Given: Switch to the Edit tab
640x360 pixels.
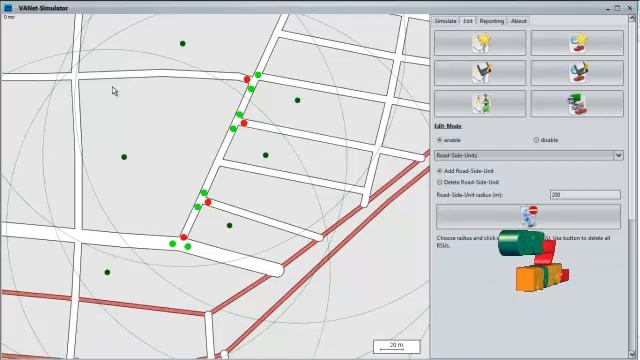Looking at the screenshot, I should pos(468,21).
